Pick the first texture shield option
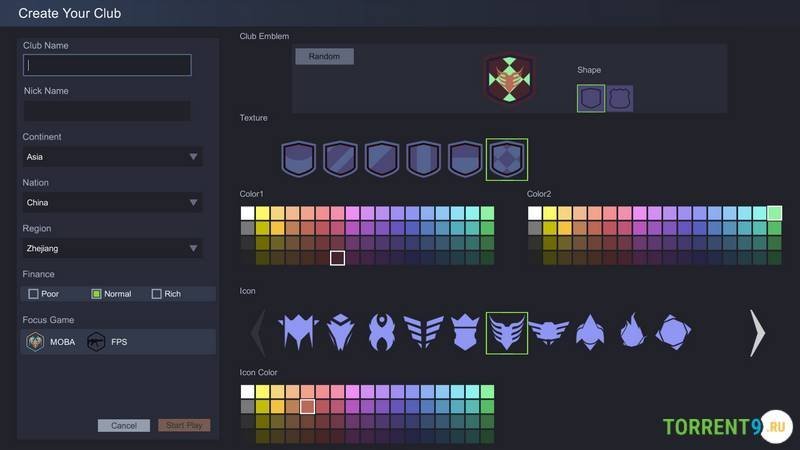 [298, 159]
